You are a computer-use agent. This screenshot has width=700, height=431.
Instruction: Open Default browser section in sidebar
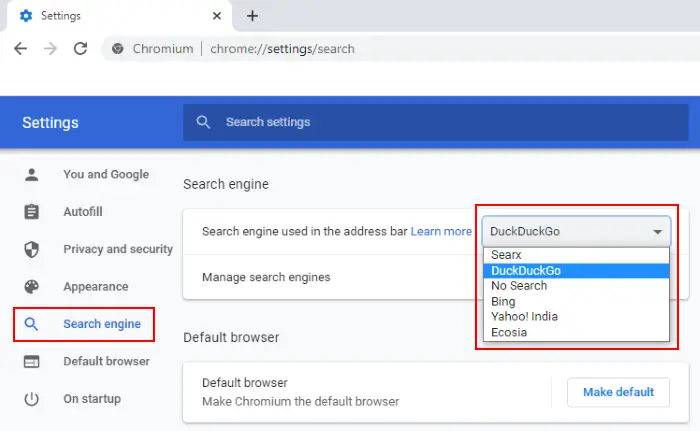pyautogui.click(x=106, y=361)
